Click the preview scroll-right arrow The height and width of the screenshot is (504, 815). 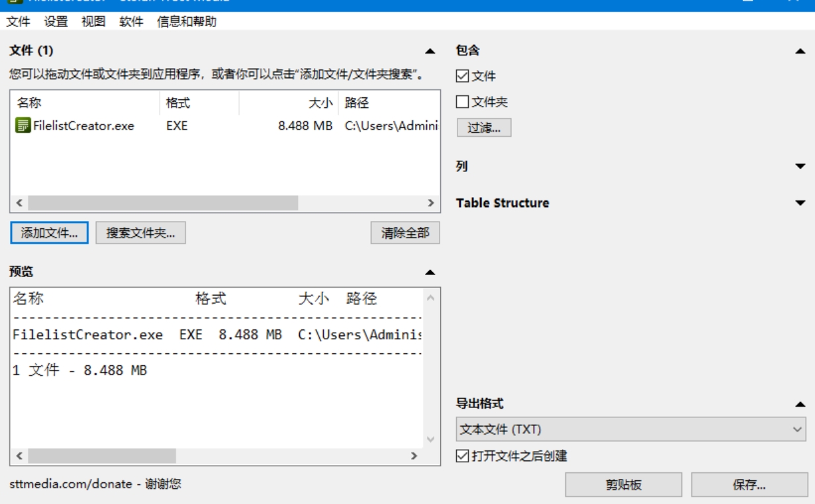pos(414,456)
